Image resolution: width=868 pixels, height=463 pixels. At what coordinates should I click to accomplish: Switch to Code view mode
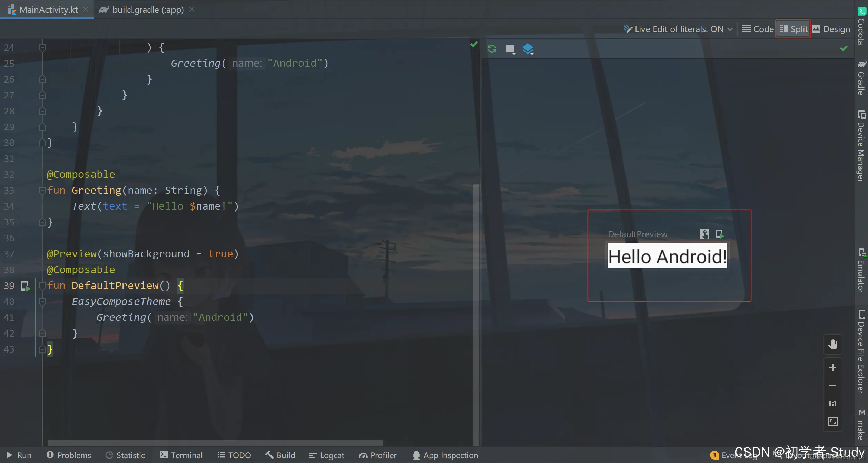tap(758, 29)
